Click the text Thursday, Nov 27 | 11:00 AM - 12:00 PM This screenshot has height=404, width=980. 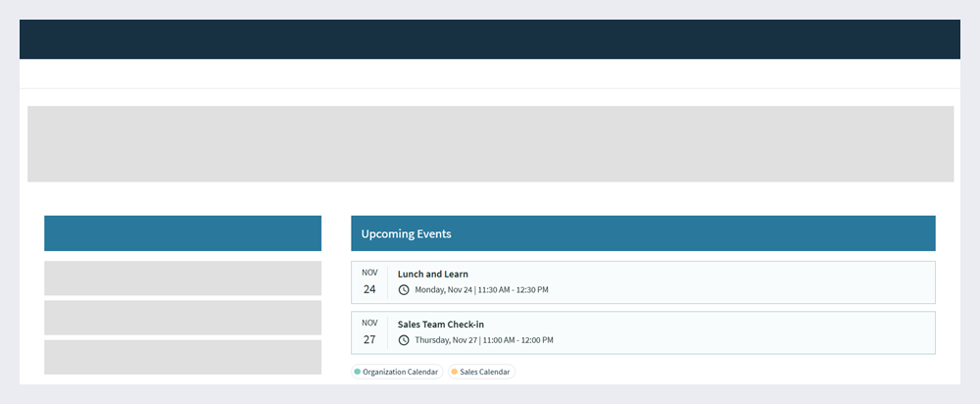[484, 340]
